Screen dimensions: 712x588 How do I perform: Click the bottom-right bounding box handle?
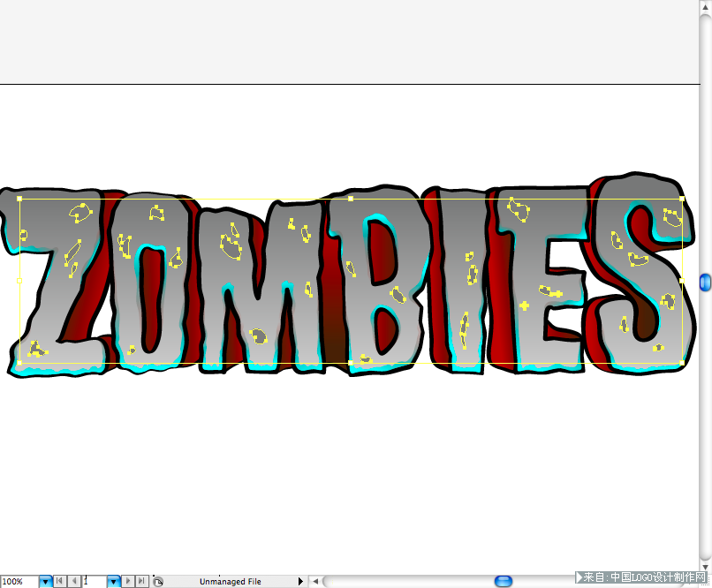point(682,363)
